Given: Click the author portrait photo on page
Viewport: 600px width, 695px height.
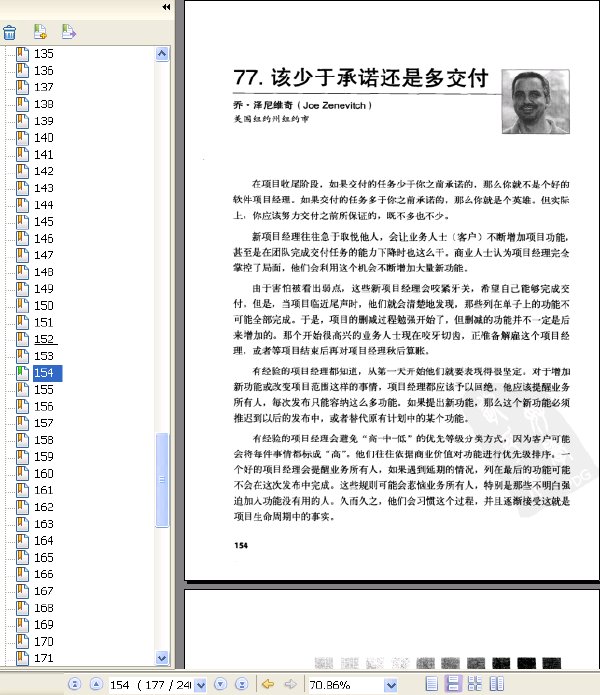Looking at the screenshot, I should tap(535, 102).
